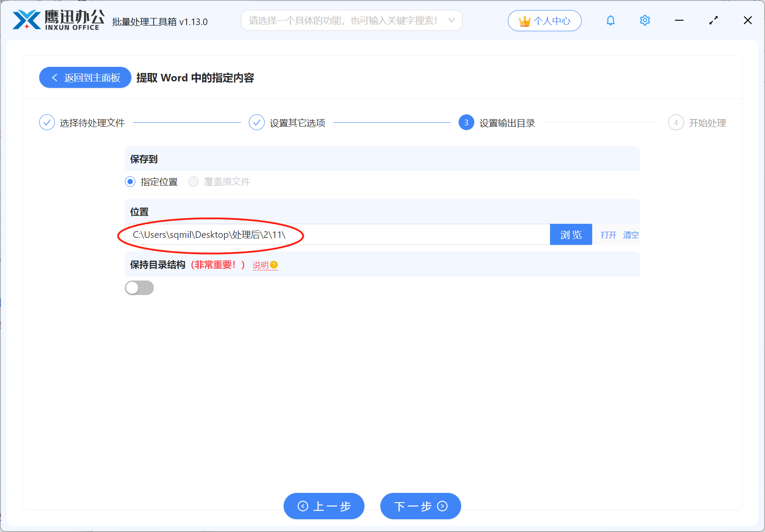Open the 个人中心 menu
The width and height of the screenshot is (765, 532).
(x=545, y=20)
